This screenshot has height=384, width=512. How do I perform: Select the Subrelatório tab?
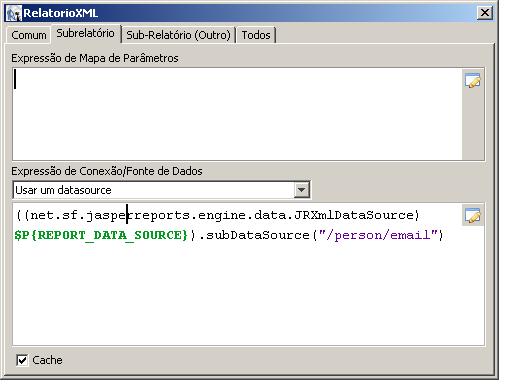click(x=86, y=33)
